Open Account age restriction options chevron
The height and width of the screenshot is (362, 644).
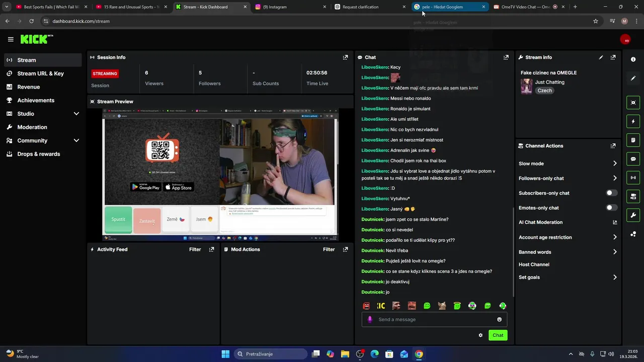point(615,237)
